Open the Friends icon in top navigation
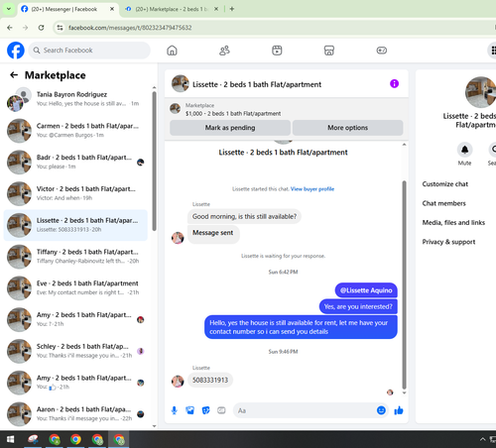Image resolution: width=496 pixels, height=448 pixels. point(224,51)
